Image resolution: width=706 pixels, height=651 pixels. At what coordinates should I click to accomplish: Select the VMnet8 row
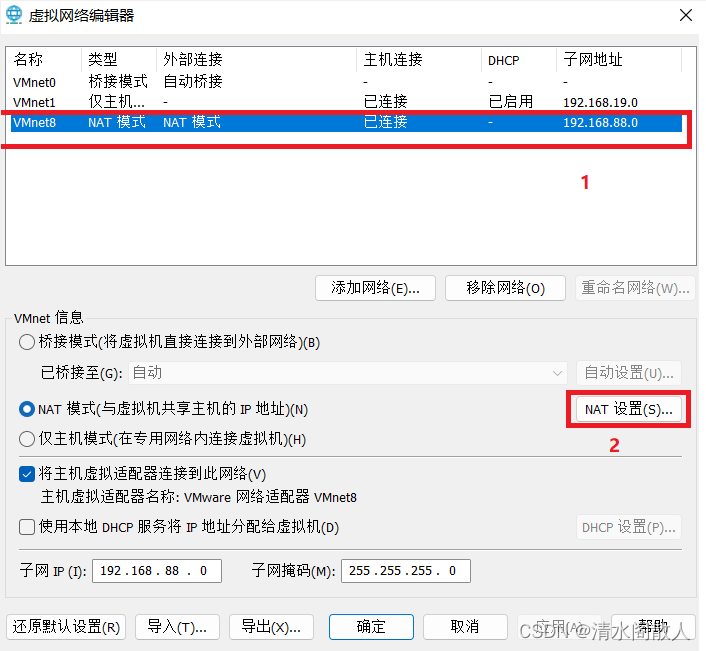pyautogui.click(x=346, y=122)
